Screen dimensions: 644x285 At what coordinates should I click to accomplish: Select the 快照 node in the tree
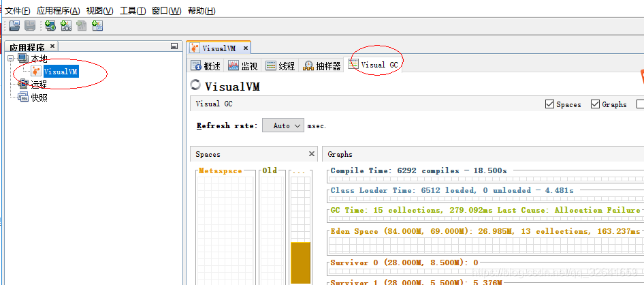[x=39, y=98]
